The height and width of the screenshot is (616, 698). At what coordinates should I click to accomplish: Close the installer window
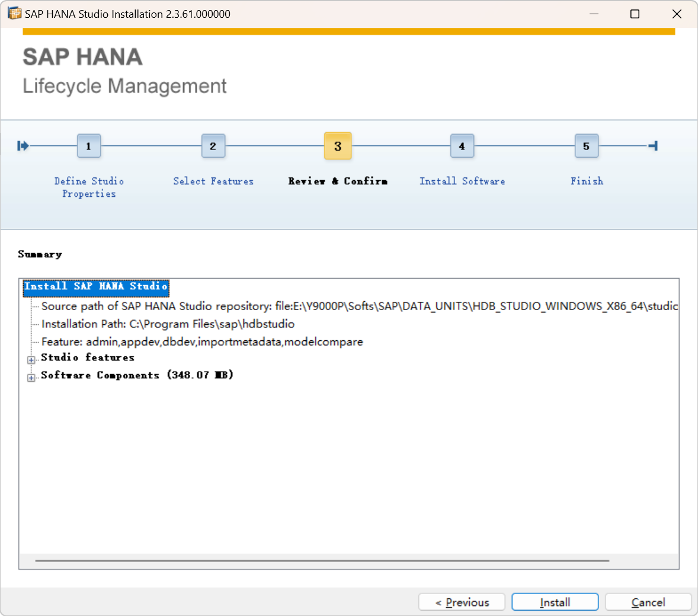tap(677, 14)
